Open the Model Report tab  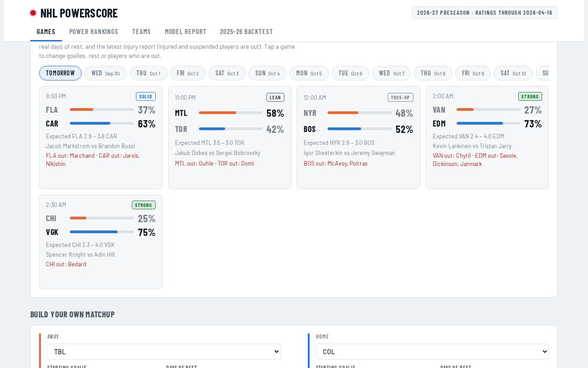(186, 32)
